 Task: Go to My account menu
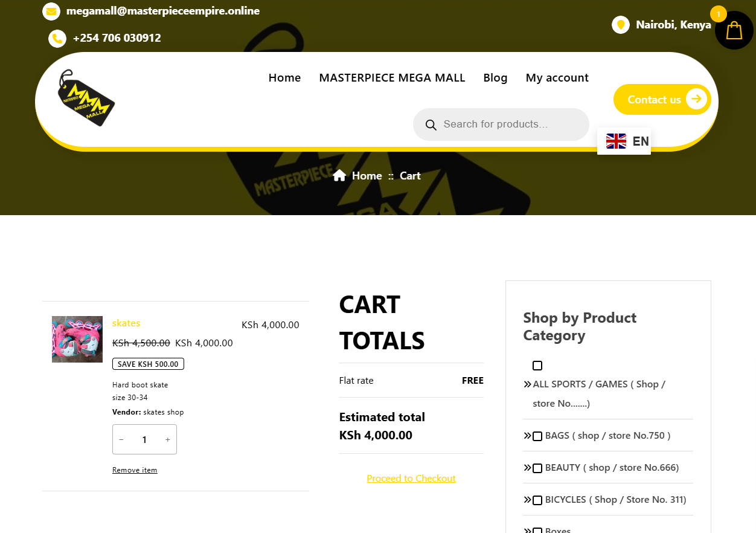coord(557,78)
